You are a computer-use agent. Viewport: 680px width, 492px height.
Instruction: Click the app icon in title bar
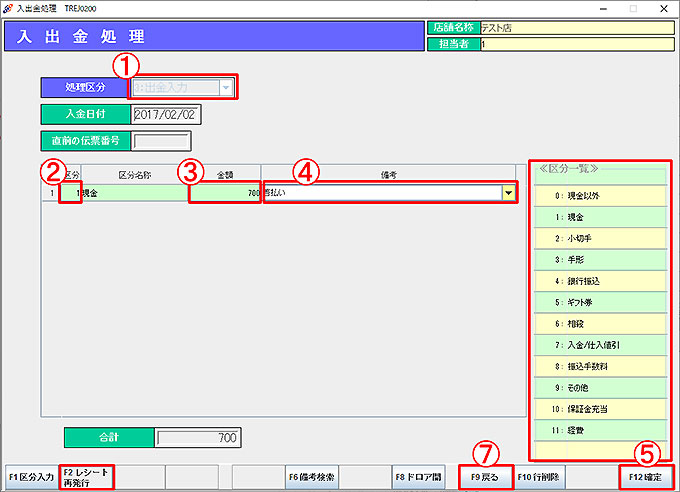[x=8, y=8]
